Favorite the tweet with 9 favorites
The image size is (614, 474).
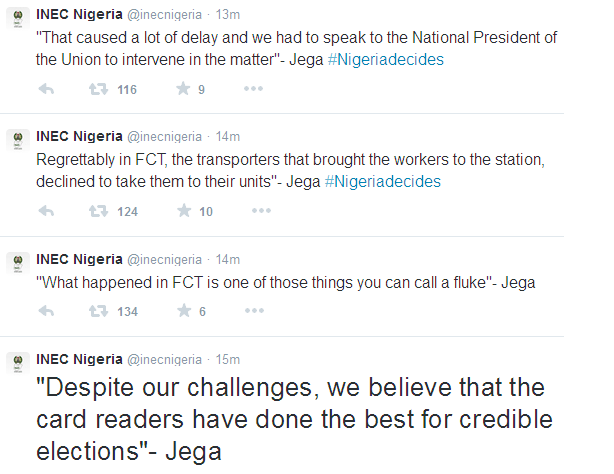(x=183, y=90)
